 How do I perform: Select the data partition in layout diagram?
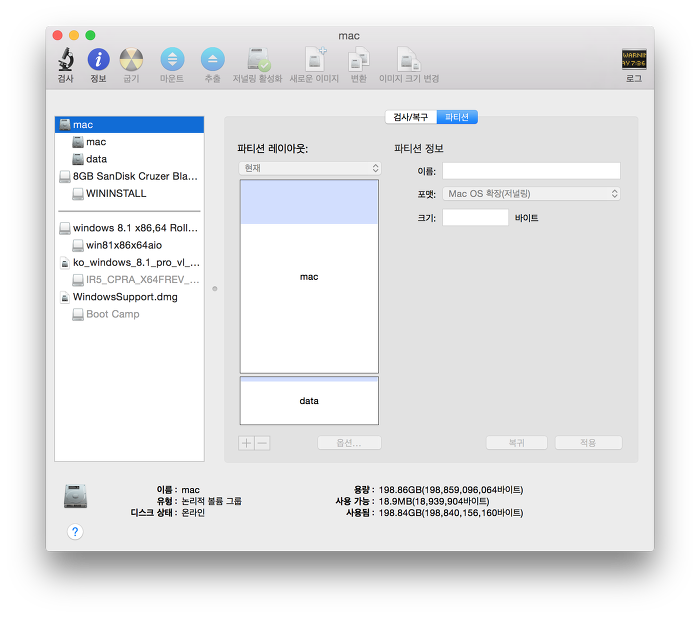coord(309,400)
